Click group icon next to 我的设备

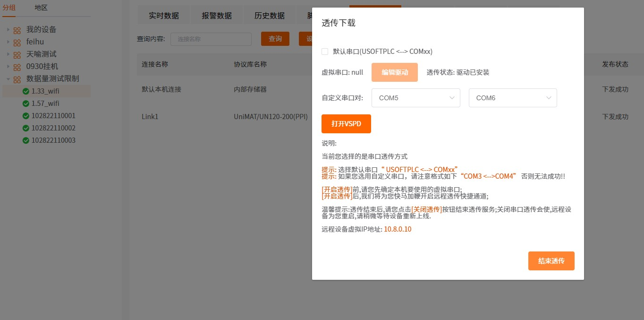pos(17,30)
